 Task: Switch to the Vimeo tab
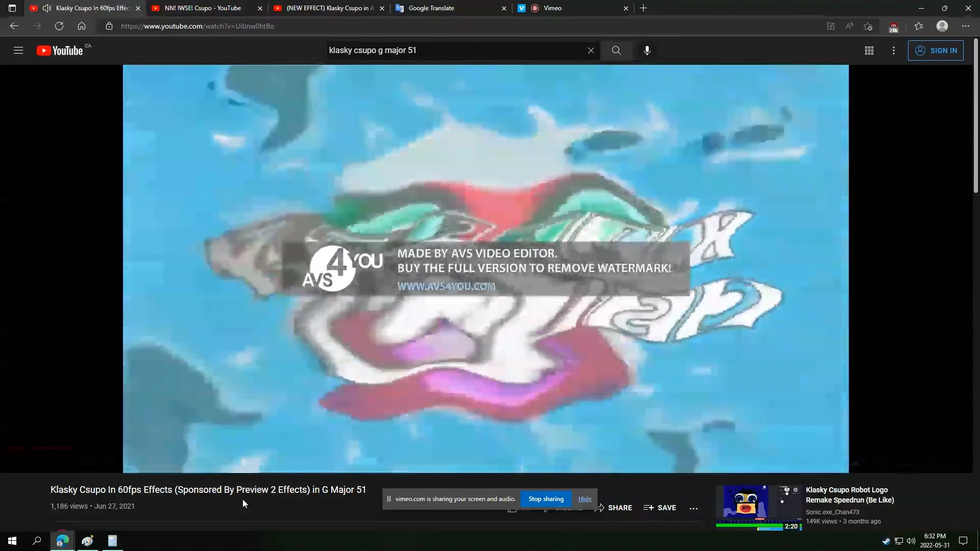[x=552, y=8]
